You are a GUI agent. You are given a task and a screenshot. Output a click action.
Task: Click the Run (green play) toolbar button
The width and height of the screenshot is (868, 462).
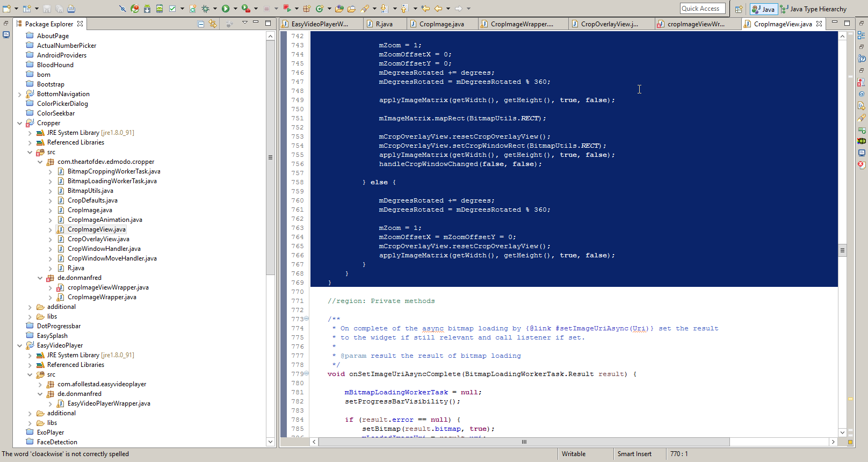[226, 9]
